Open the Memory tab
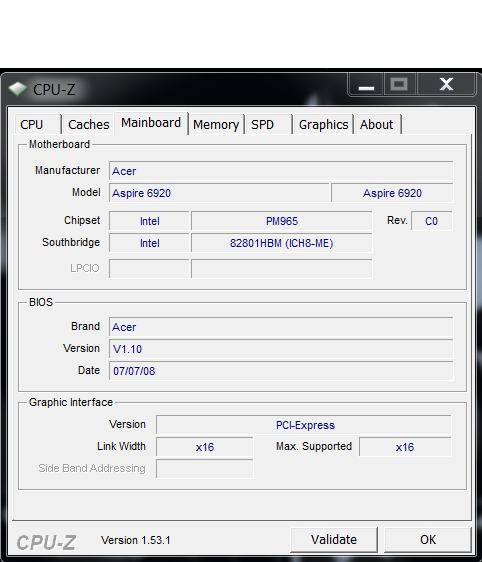The width and height of the screenshot is (482, 562). click(216, 124)
